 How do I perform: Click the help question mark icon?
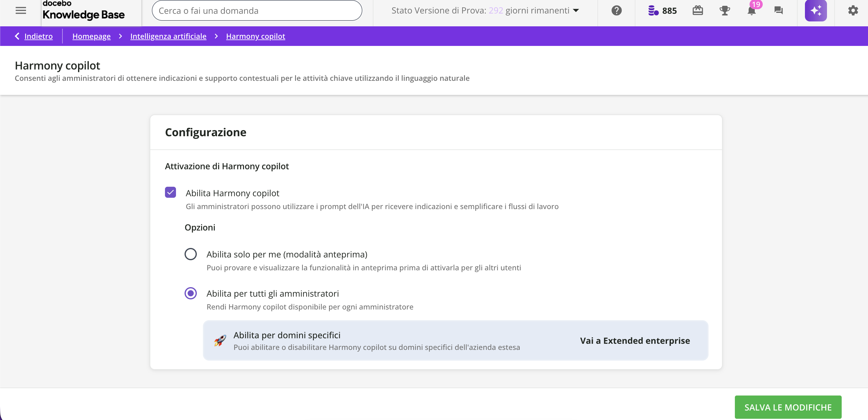pyautogui.click(x=616, y=10)
